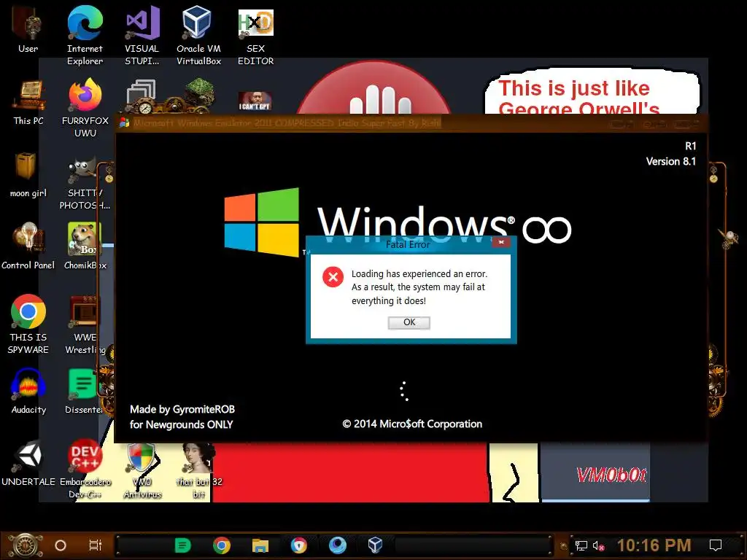The width and height of the screenshot is (747, 560).
Task: Click the Windows four-color logo
Action: [262, 222]
